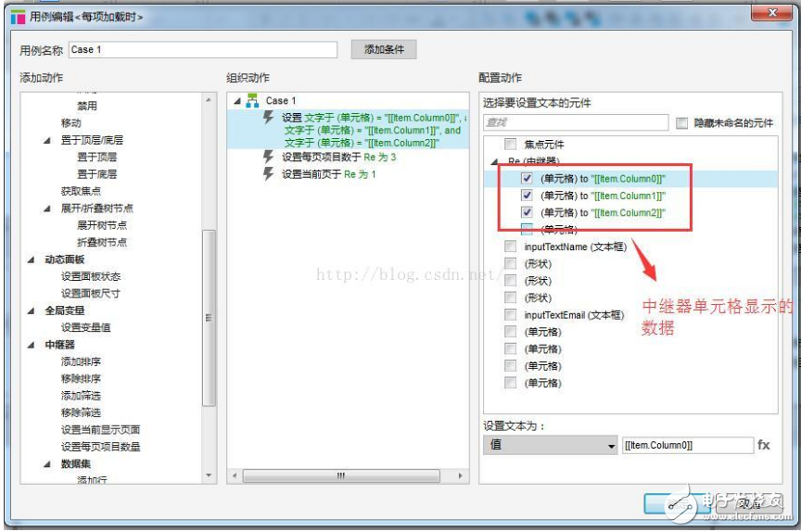
Task: Uncheck the (单元格) to [[Item.Column0]] checkbox
Action: (527, 178)
